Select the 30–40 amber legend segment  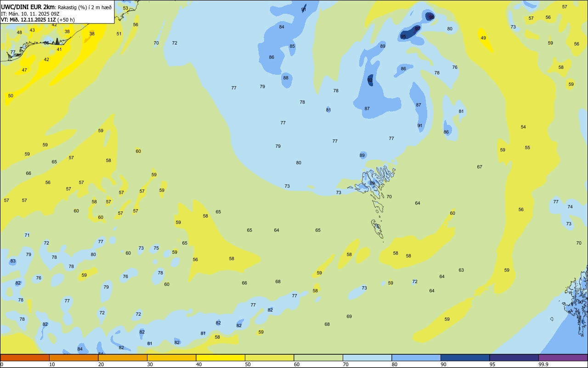pyautogui.click(x=171, y=357)
